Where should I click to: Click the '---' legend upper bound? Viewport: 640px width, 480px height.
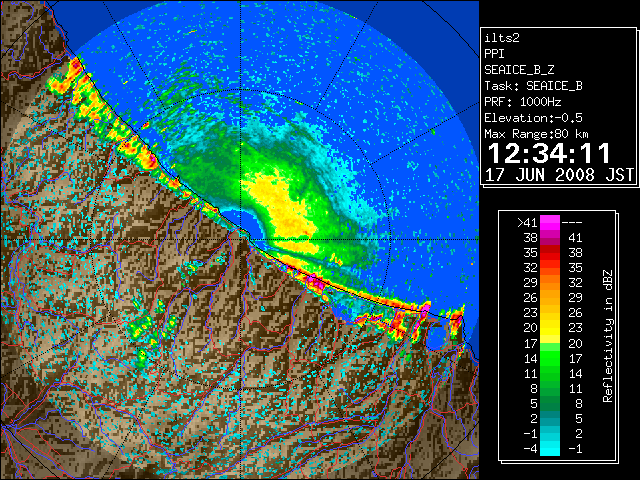572,222
